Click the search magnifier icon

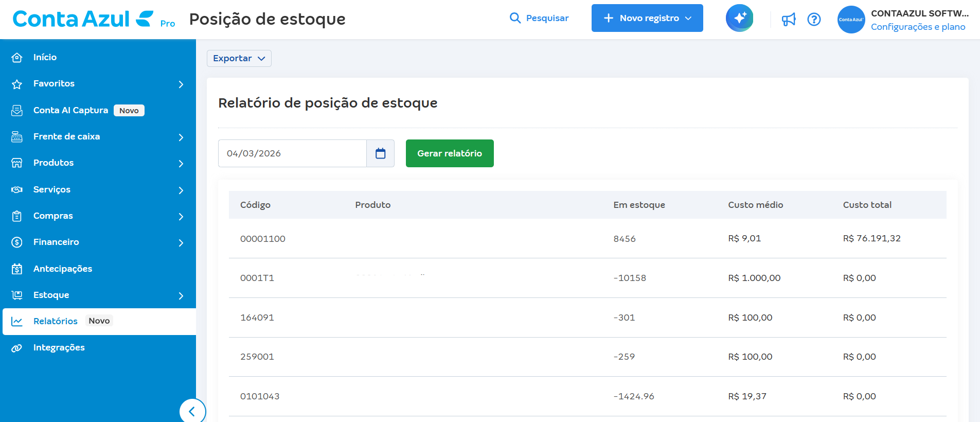pos(515,18)
